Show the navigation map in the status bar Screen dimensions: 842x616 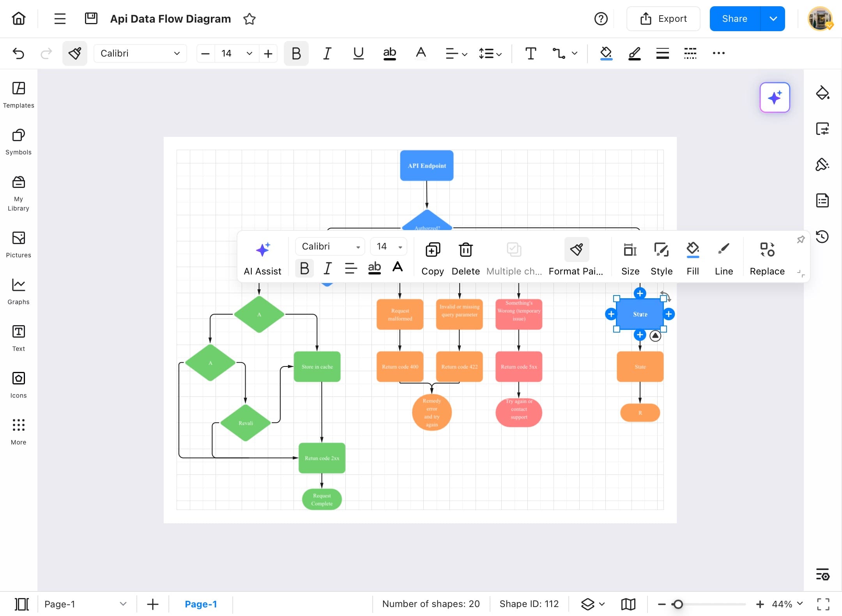click(628, 604)
